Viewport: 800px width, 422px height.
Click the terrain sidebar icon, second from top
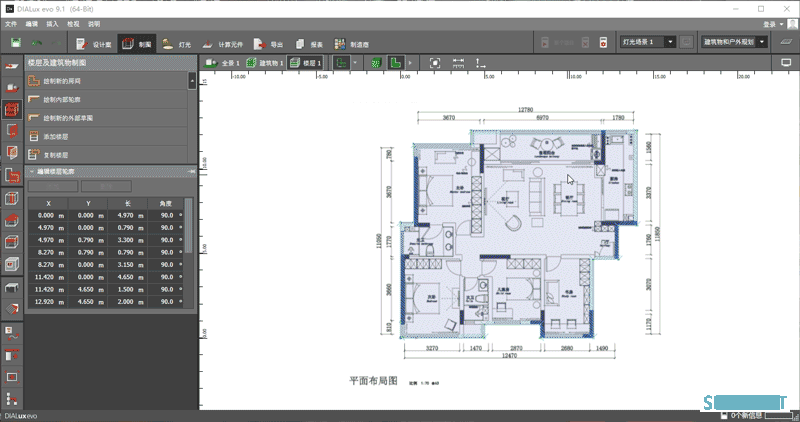(12, 87)
